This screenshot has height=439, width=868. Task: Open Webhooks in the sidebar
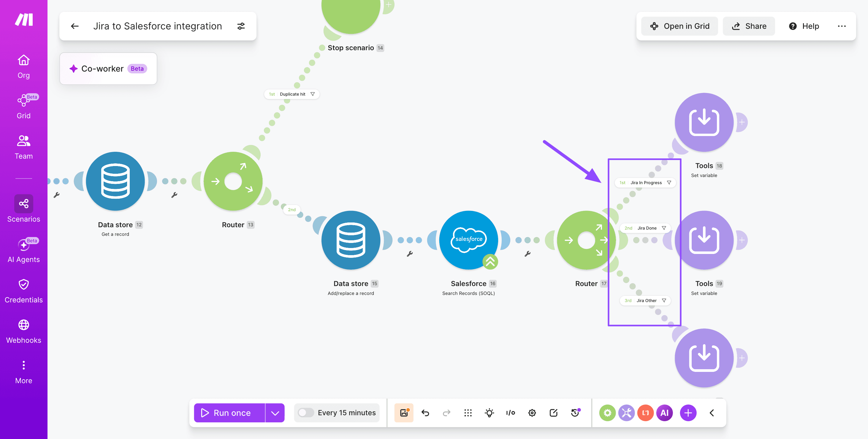point(23,332)
